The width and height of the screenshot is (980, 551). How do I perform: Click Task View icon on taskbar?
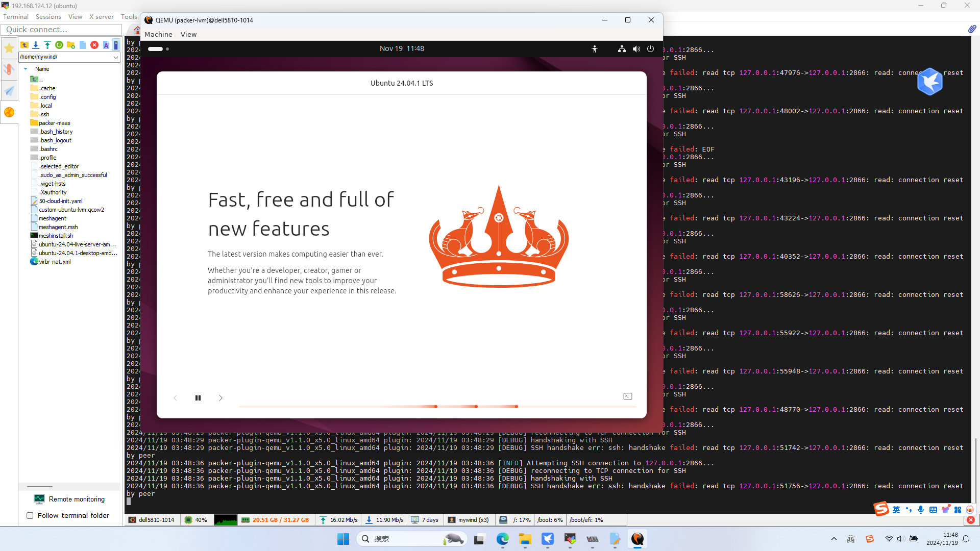[479, 539]
